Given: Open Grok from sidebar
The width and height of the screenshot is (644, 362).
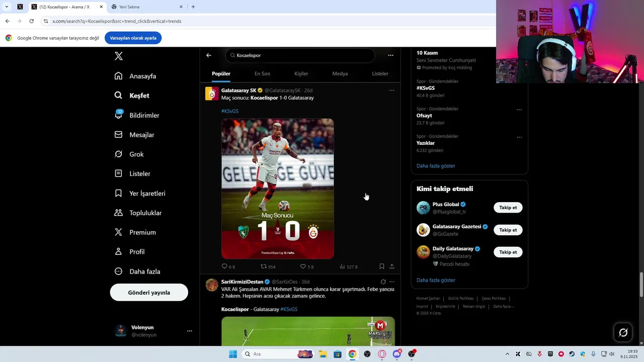Looking at the screenshot, I should 129,154.
